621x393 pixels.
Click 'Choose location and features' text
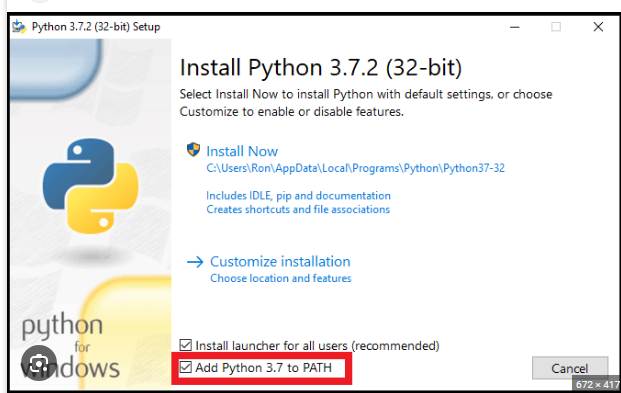[x=281, y=278]
